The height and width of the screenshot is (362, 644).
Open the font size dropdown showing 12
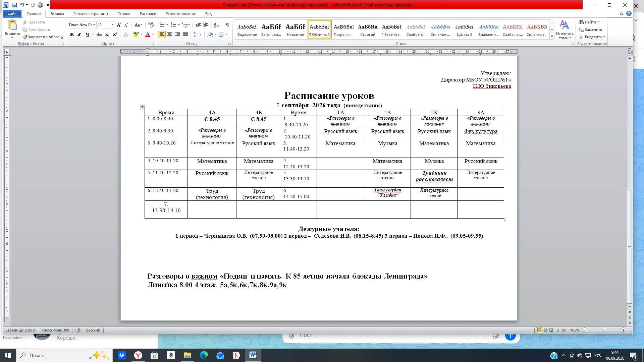click(112, 25)
